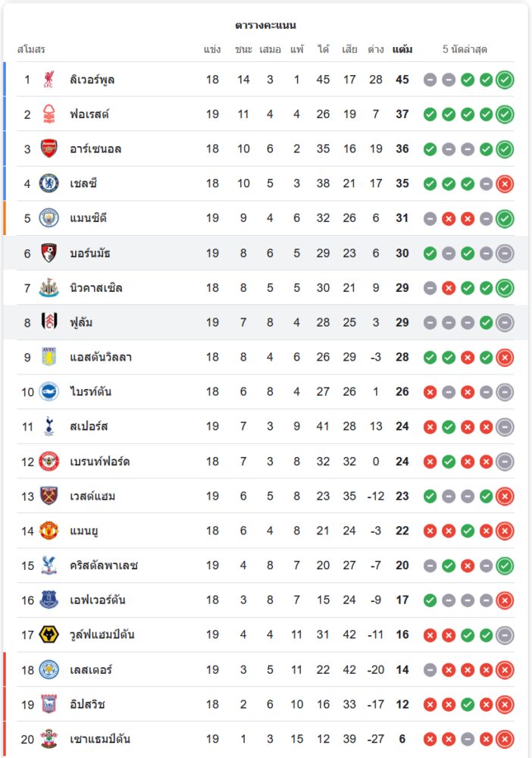Click the Chelsea club crest icon
This screenshot has height=758, width=532.
click(x=49, y=183)
